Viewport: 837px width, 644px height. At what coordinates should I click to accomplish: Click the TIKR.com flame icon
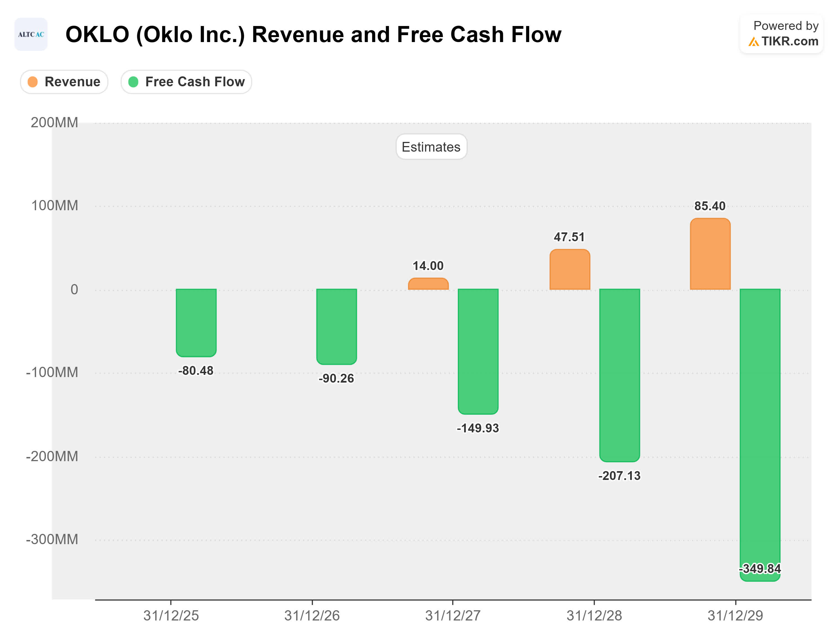(x=754, y=41)
